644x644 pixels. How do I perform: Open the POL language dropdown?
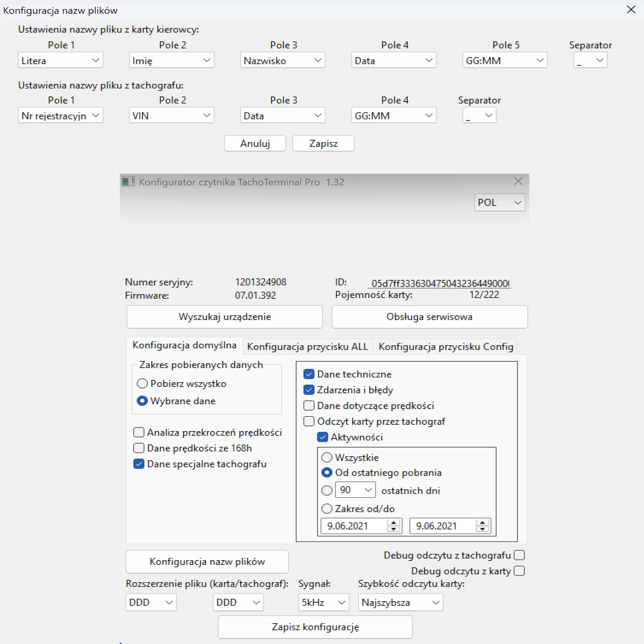point(499,202)
